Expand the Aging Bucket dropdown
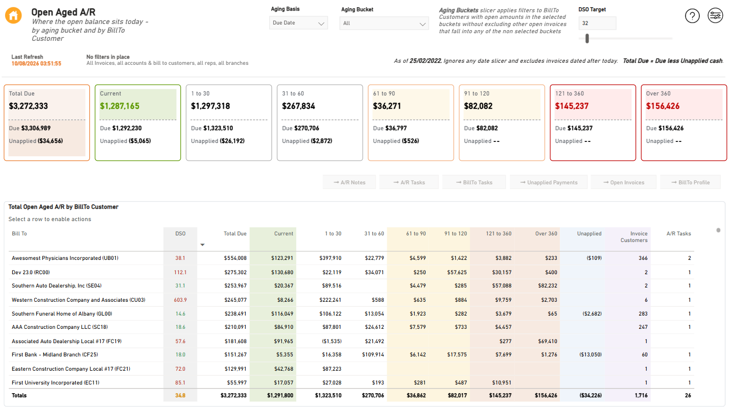The image size is (731, 409). coord(384,23)
